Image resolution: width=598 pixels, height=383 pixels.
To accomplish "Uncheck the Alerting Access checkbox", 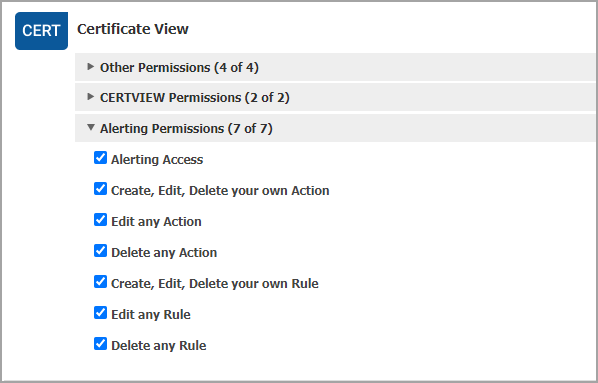I will (100, 158).
